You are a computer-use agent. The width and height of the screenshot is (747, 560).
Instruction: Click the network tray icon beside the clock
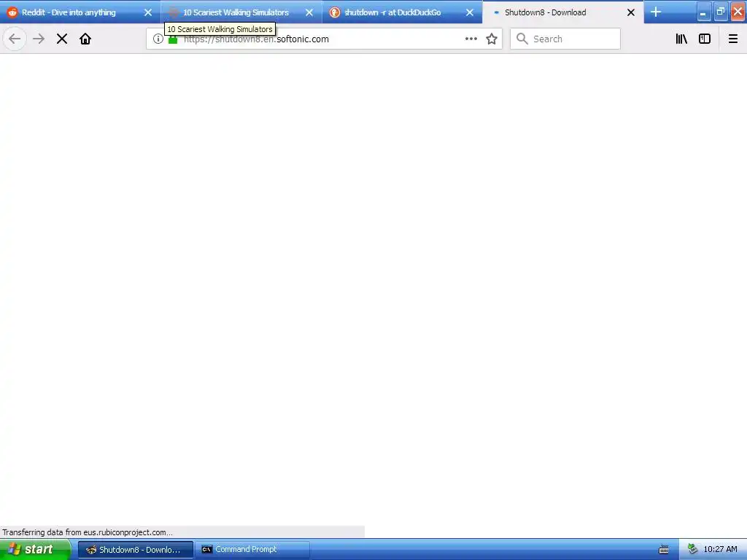coord(692,550)
